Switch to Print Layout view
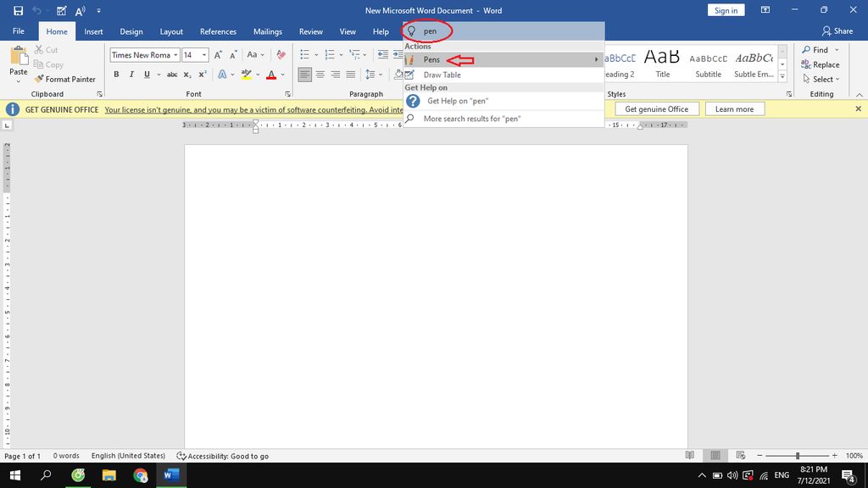 point(715,455)
